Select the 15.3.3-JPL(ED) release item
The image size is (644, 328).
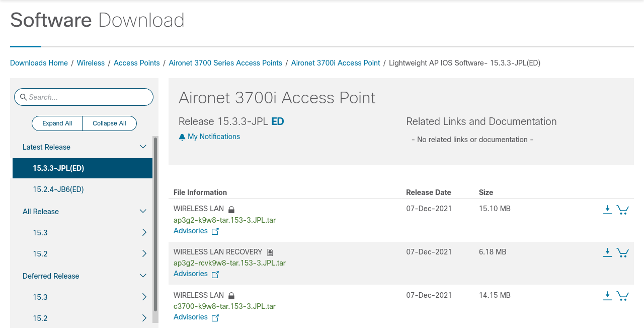tap(58, 168)
